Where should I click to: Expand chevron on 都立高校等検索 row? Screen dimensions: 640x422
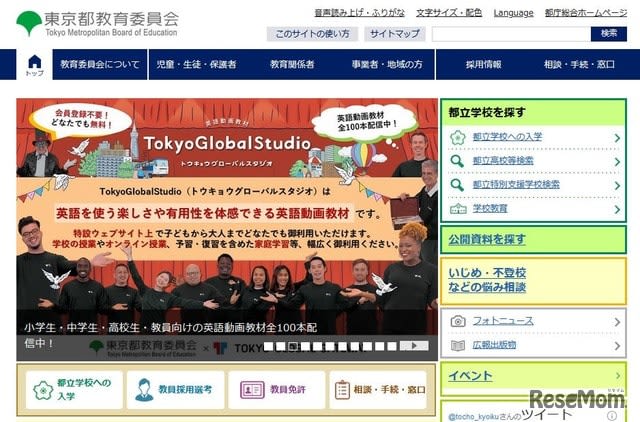(617, 162)
